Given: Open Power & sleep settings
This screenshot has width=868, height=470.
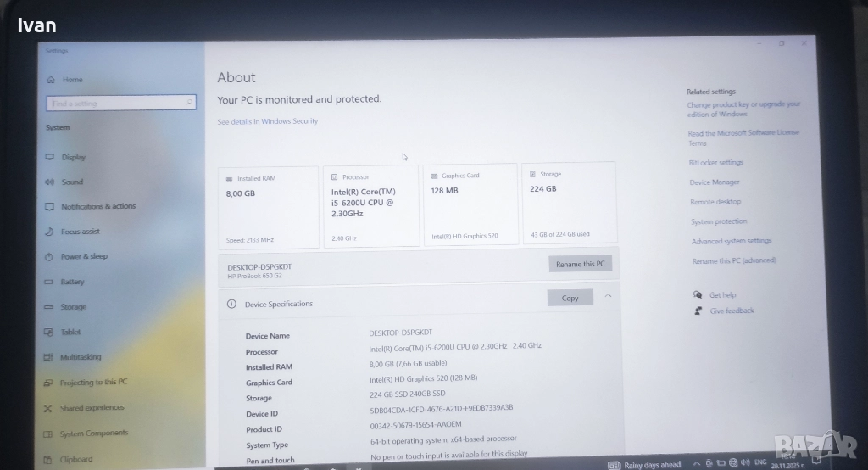Looking at the screenshot, I should (84, 256).
